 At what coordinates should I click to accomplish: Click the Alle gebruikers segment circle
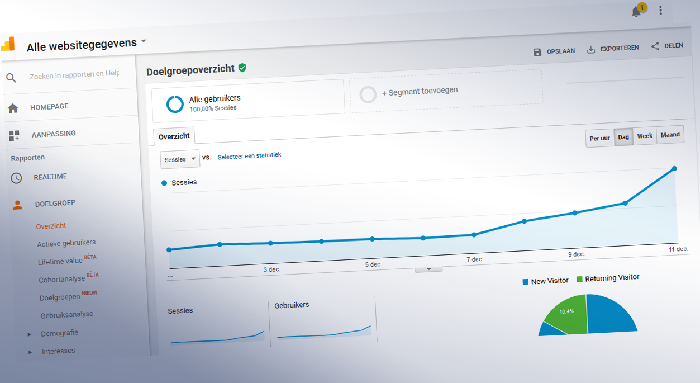coord(175,104)
